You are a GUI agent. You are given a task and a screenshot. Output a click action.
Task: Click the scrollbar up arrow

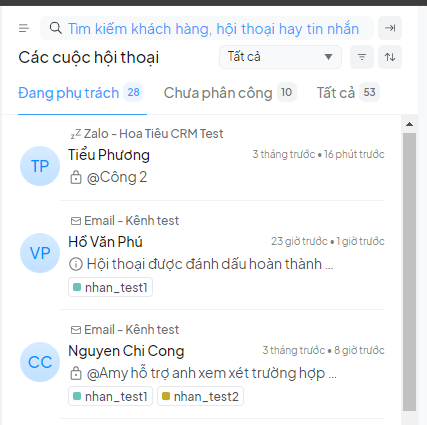pos(409,124)
